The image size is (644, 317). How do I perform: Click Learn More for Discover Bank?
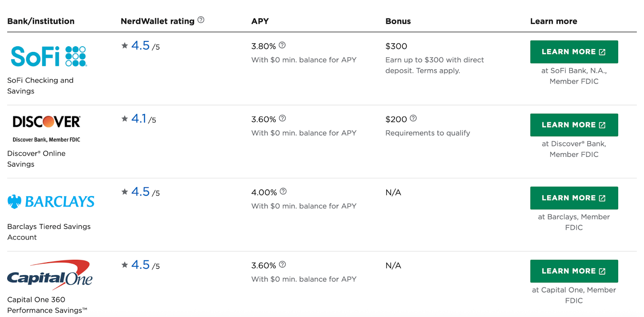coord(574,125)
